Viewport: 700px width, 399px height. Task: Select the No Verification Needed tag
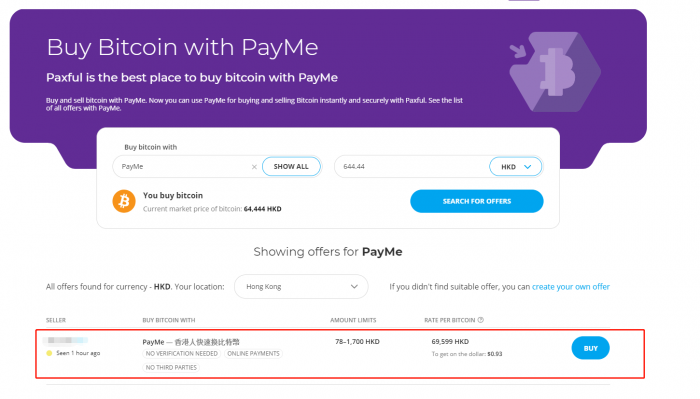point(182,353)
